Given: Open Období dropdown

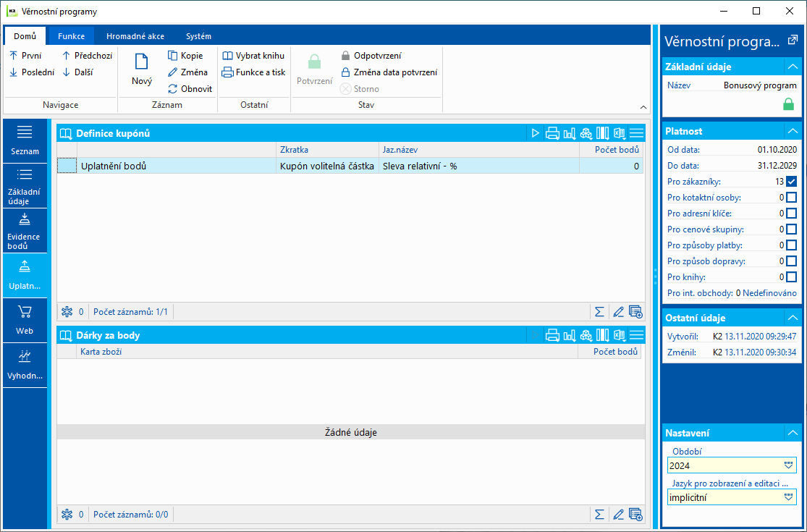Looking at the screenshot, I should 788,465.
